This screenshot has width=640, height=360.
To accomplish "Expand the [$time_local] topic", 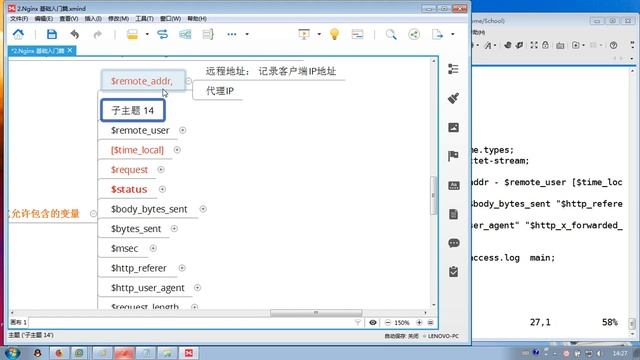I will [177, 150].
